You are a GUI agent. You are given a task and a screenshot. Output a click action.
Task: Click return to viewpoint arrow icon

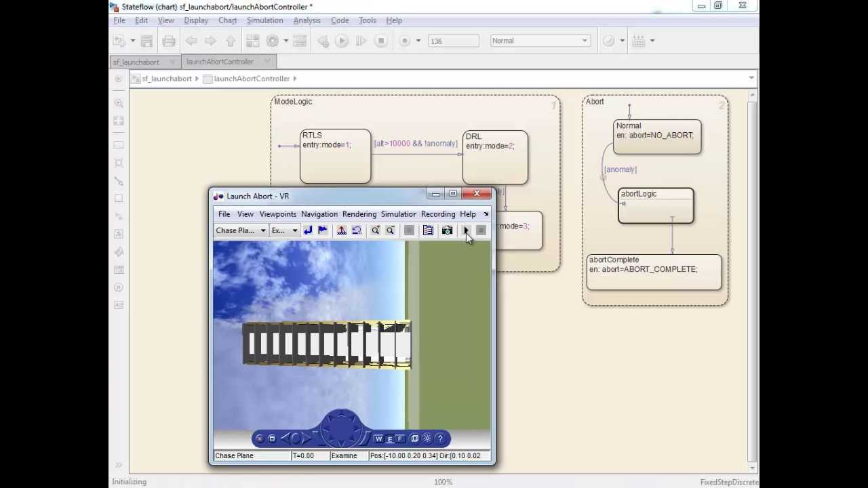[x=308, y=230]
